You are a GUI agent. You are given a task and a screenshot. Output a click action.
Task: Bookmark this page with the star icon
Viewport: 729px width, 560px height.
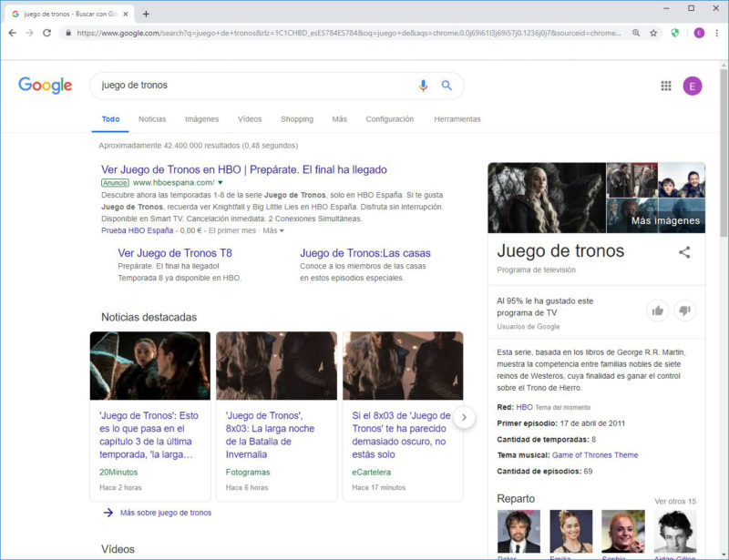point(653,33)
